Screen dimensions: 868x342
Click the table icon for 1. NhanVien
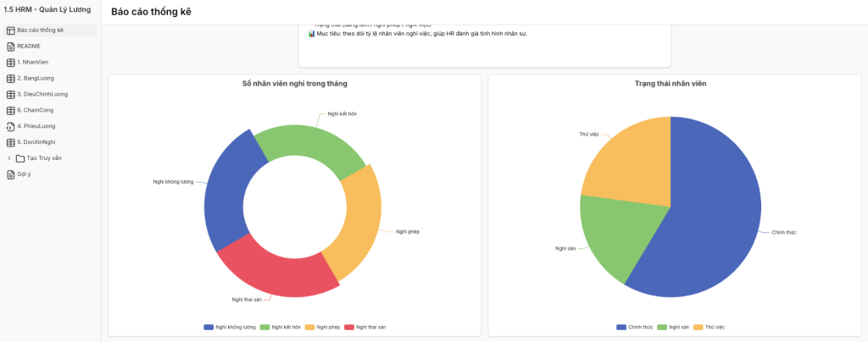(x=10, y=62)
